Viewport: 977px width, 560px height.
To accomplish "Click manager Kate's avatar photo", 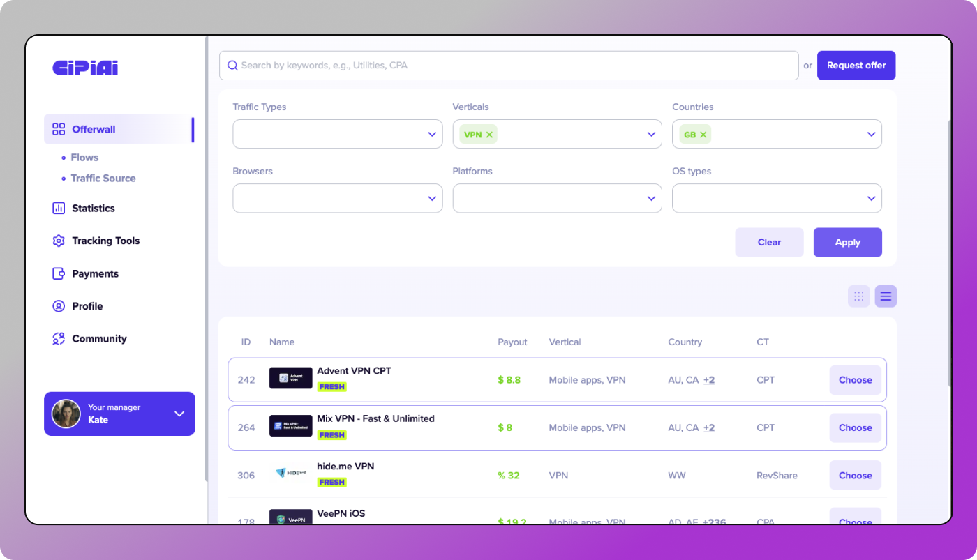I will pyautogui.click(x=66, y=414).
